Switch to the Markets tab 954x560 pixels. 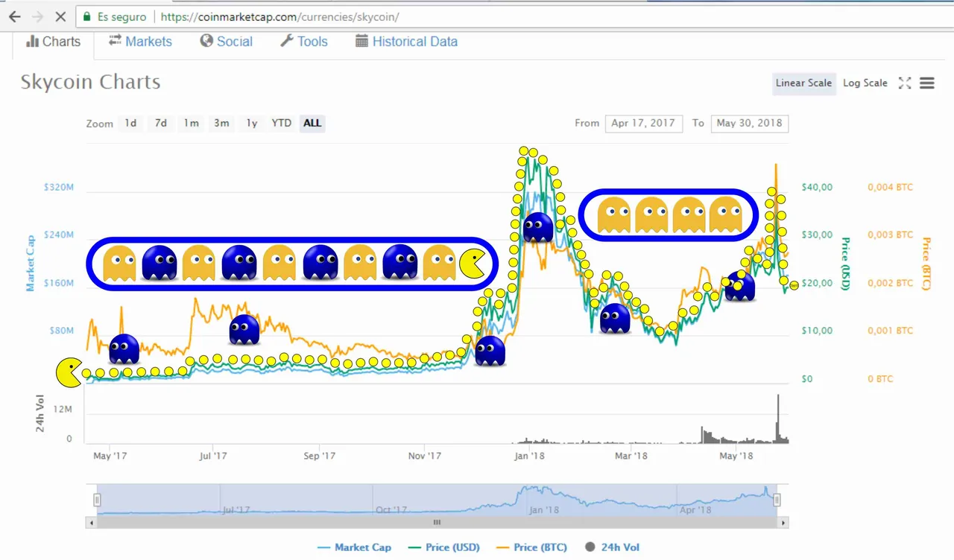pyautogui.click(x=140, y=42)
